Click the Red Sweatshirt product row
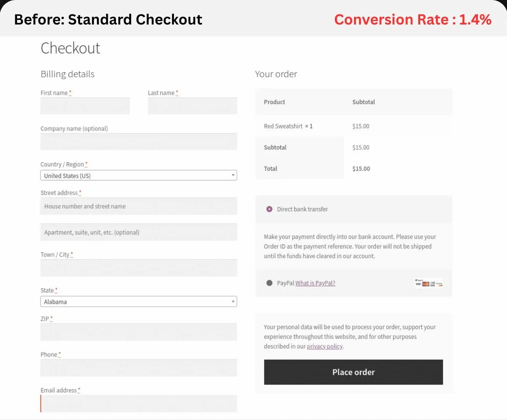The width and height of the screenshot is (507, 420). pyautogui.click(x=288, y=126)
